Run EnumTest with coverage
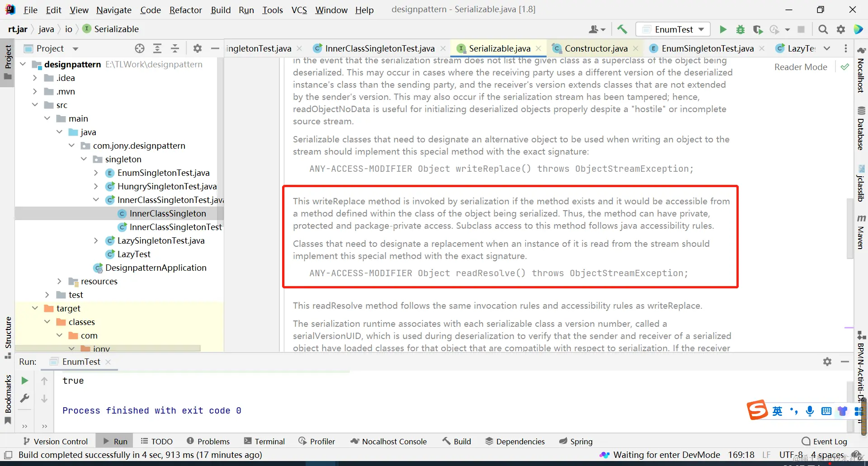The width and height of the screenshot is (868, 466). point(758,29)
